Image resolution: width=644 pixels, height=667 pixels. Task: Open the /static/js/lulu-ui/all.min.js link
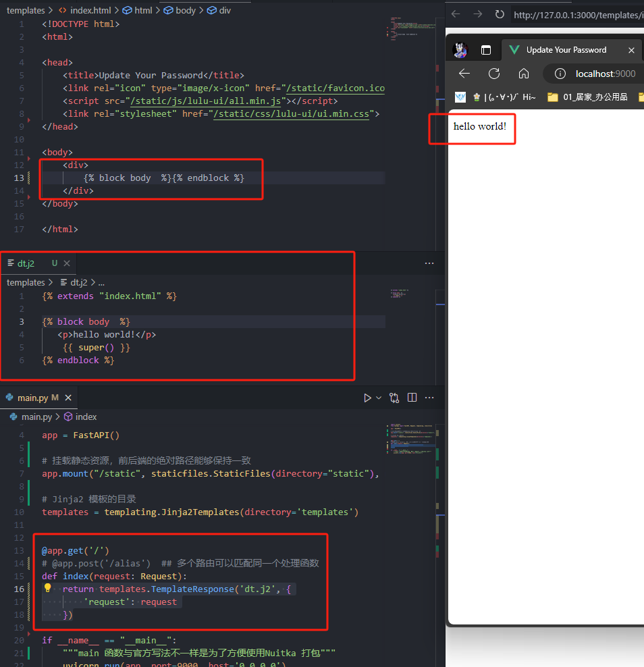205,101
